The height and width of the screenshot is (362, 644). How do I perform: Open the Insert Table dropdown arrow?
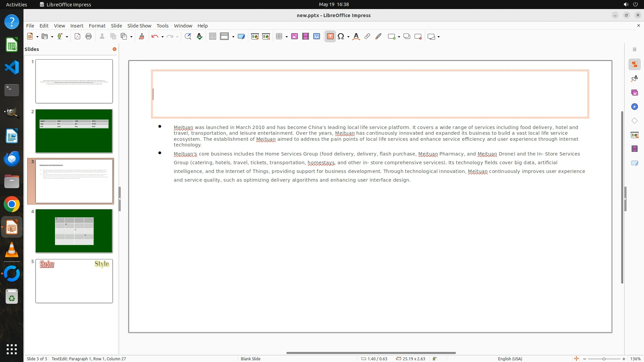(286, 37)
